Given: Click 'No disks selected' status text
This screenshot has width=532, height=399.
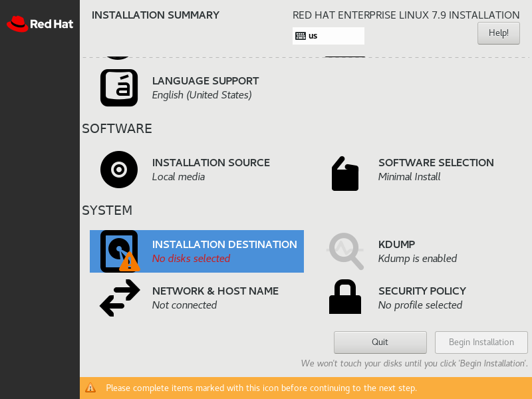Looking at the screenshot, I should click(192, 259).
